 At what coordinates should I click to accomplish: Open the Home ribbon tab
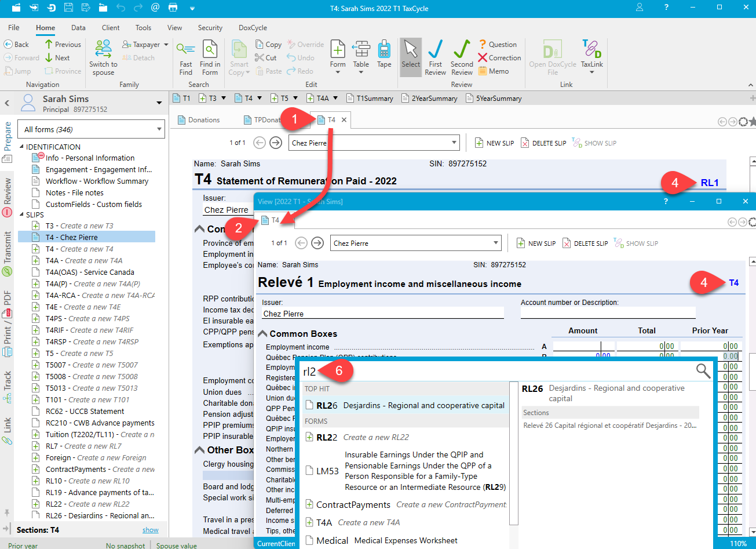click(x=45, y=27)
